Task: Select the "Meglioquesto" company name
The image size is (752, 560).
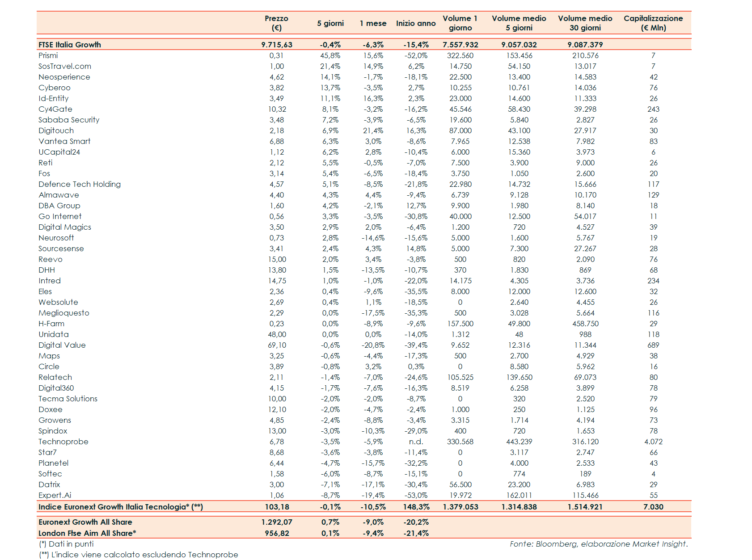Action: [64, 313]
